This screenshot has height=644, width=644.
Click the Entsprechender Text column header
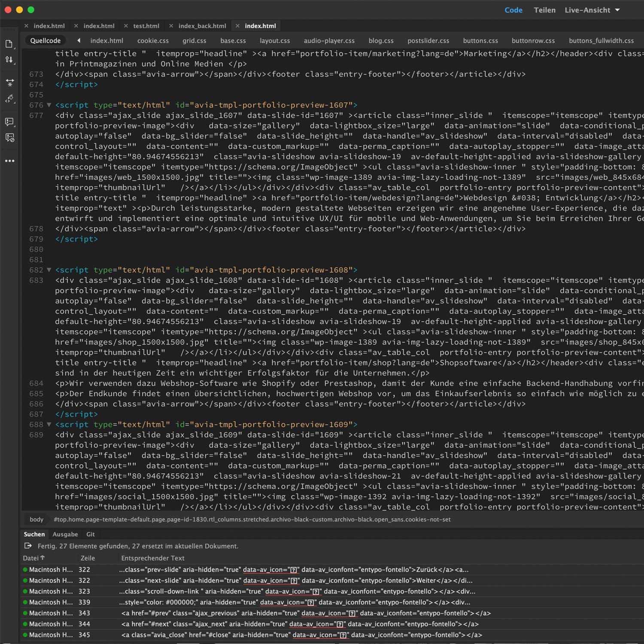pyautogui.click(x=153, y=558)
